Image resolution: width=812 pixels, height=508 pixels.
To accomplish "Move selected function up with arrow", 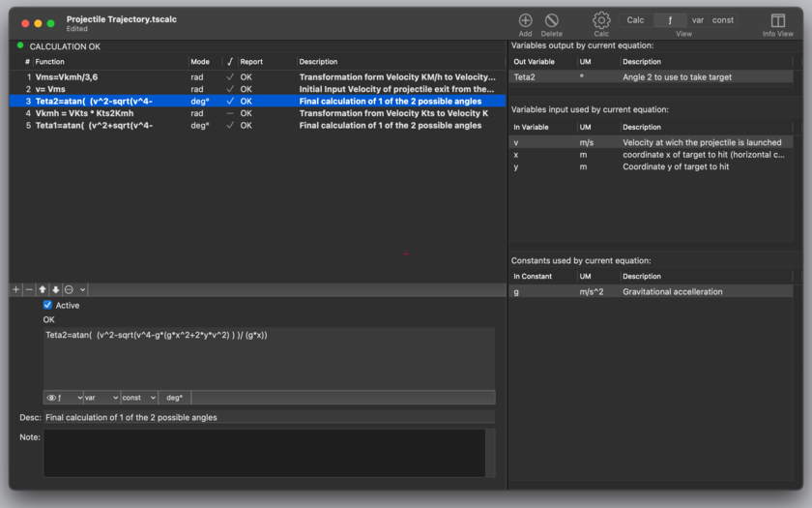I will pyautogui.click(x=43, y=289).
